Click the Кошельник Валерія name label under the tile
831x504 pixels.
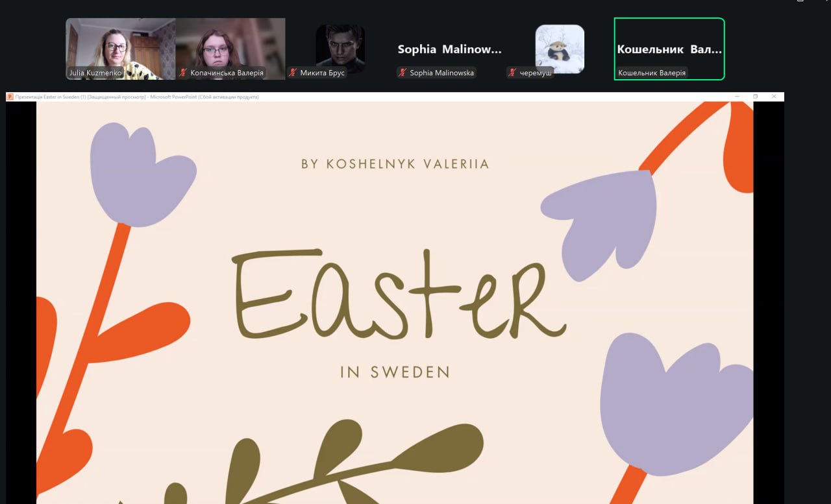652,73
